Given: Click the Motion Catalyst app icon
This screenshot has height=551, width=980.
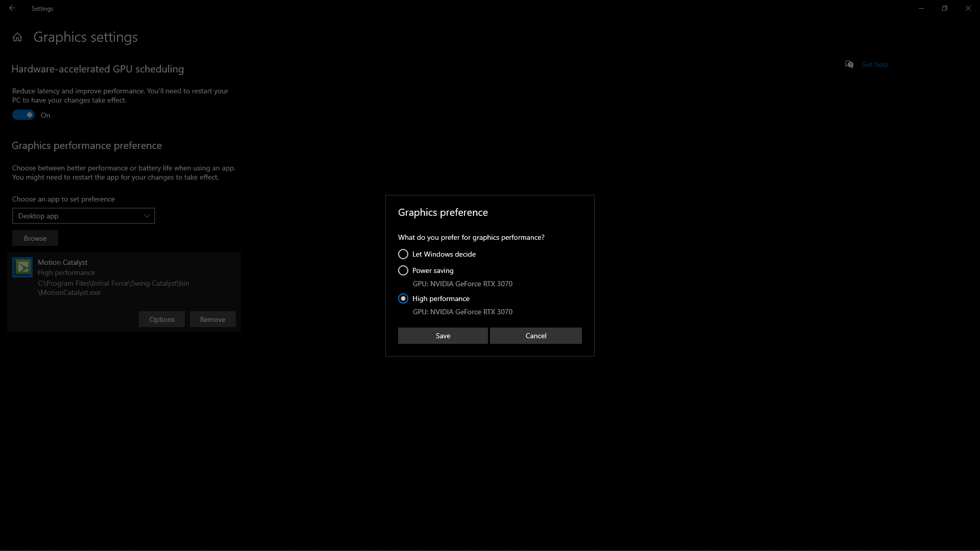Looking at the screenshot, I should click(x=22, y=267).
